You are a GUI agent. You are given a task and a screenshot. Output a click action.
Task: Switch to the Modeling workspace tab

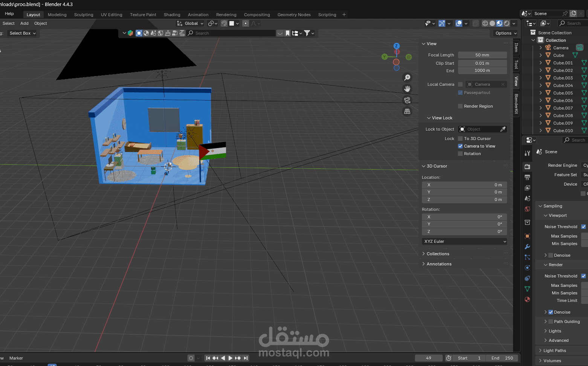[x=57, y=15]
